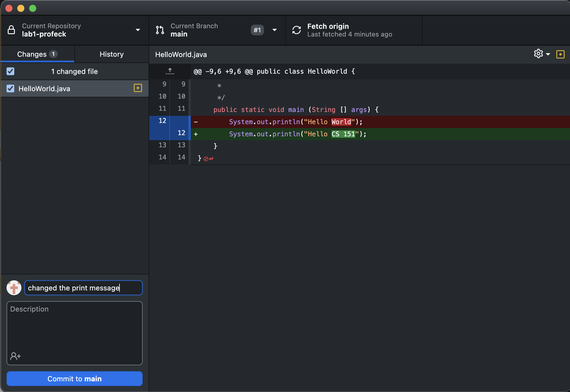
Task: Click modified badge next to HelloWorld.java
Action: [x=138, y=88]
